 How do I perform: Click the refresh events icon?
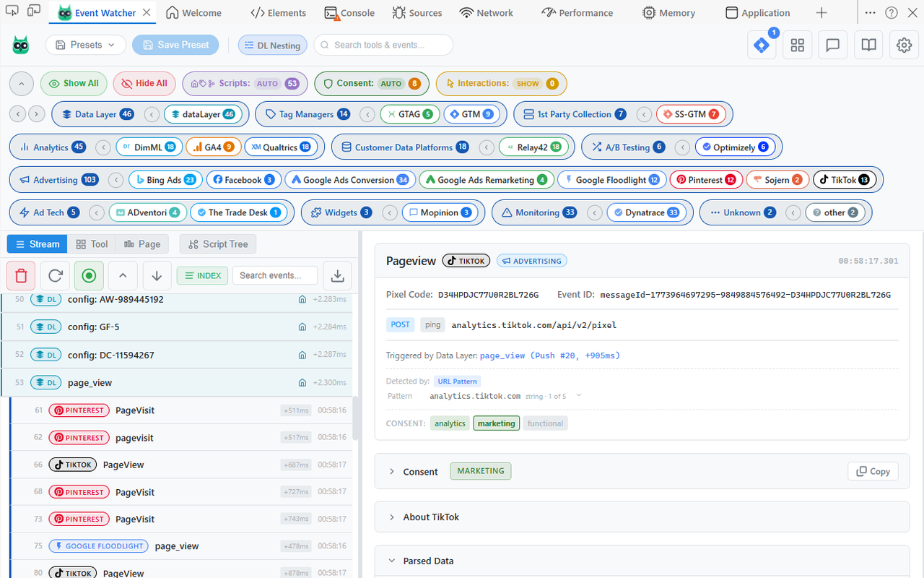[56, 275]
